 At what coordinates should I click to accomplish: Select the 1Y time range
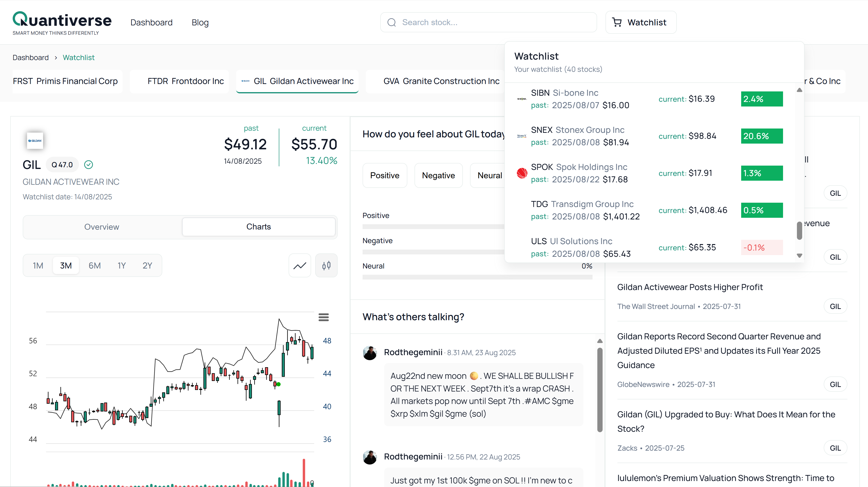click(122, 266)
